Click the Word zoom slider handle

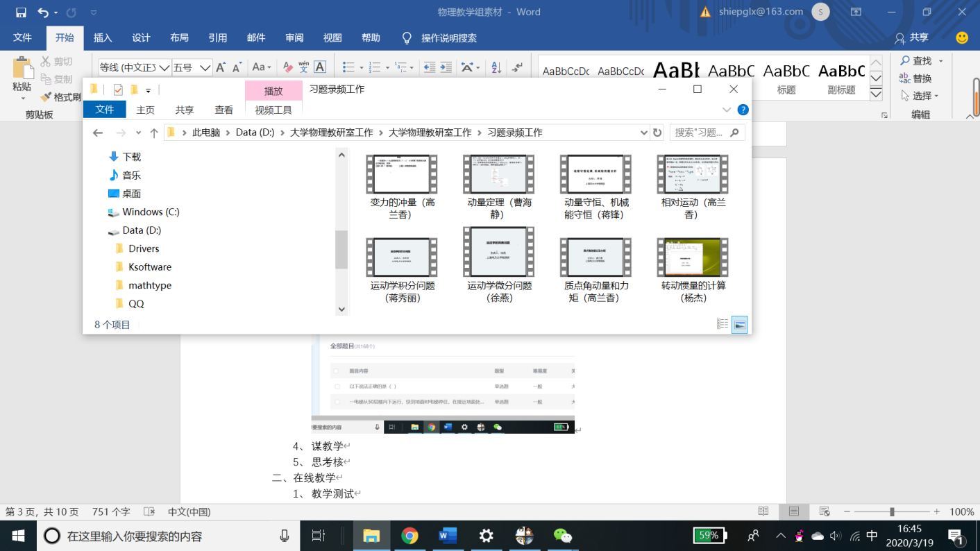[x=892, y=511]
